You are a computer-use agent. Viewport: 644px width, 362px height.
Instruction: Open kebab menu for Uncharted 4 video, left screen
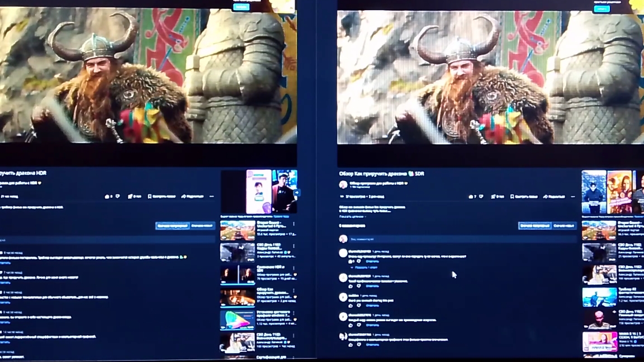tap(293, 224)
